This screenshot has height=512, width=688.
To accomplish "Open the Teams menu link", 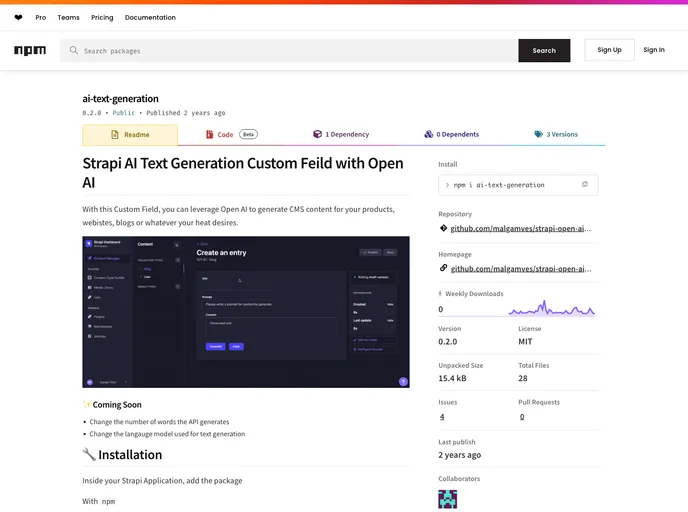I will click(68, 18).
